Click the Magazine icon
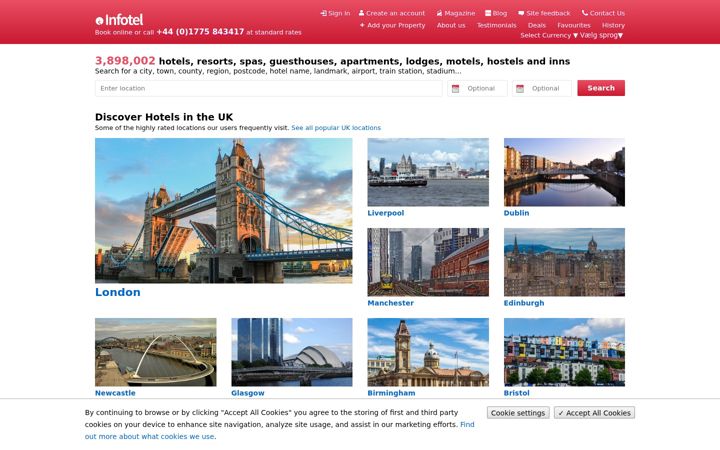This screenshot has width=720, height=450. coord(439,13)
